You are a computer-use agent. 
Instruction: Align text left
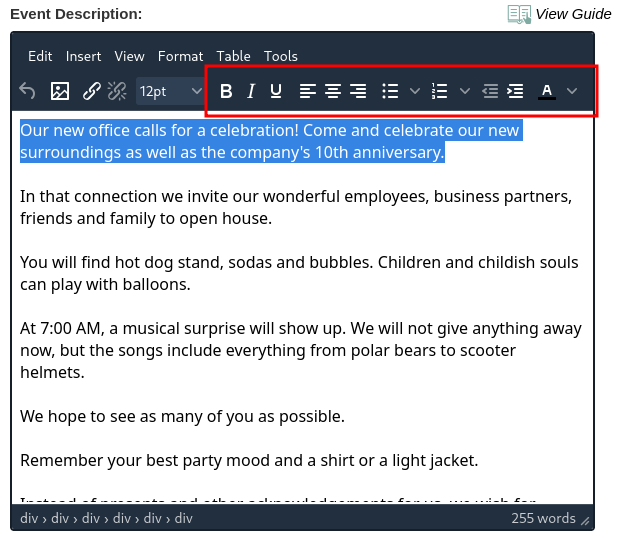(x=308, y=91)
